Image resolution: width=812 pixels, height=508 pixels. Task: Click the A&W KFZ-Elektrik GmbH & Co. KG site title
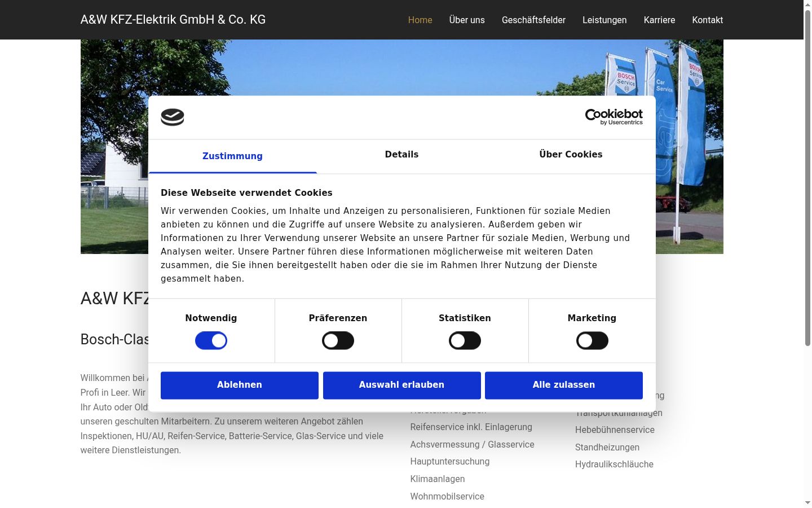point(173,20)
